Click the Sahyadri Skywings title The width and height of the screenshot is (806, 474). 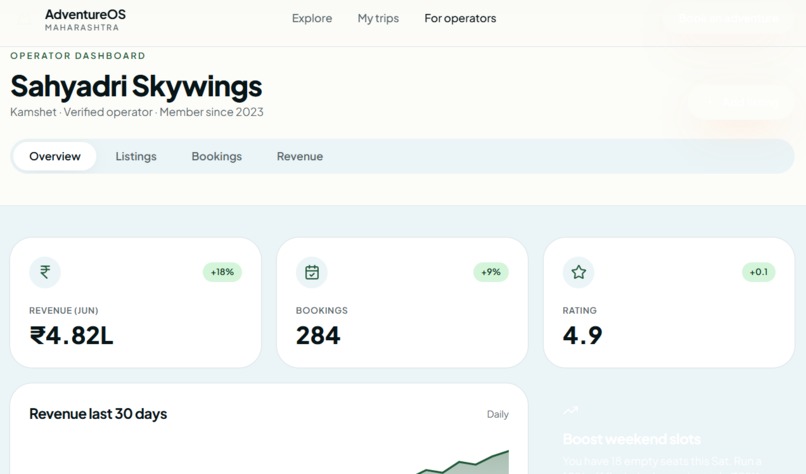pyautogui.click(x=136, y=86)
